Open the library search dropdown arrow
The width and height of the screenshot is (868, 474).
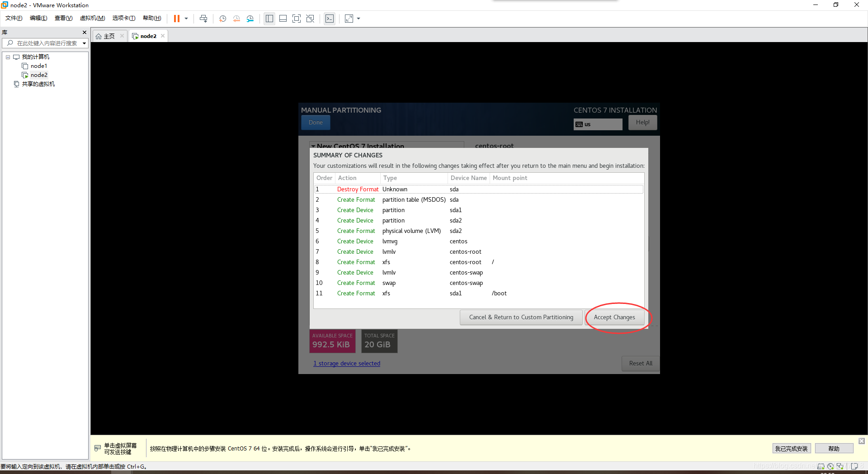pyautogui.click(x=84, y=43)
